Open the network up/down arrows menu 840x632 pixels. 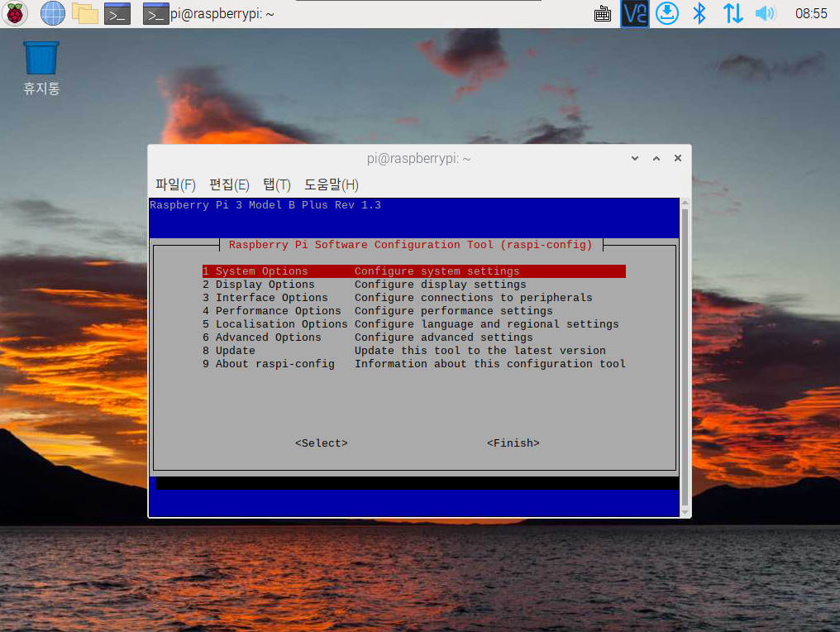coord(733,13)
